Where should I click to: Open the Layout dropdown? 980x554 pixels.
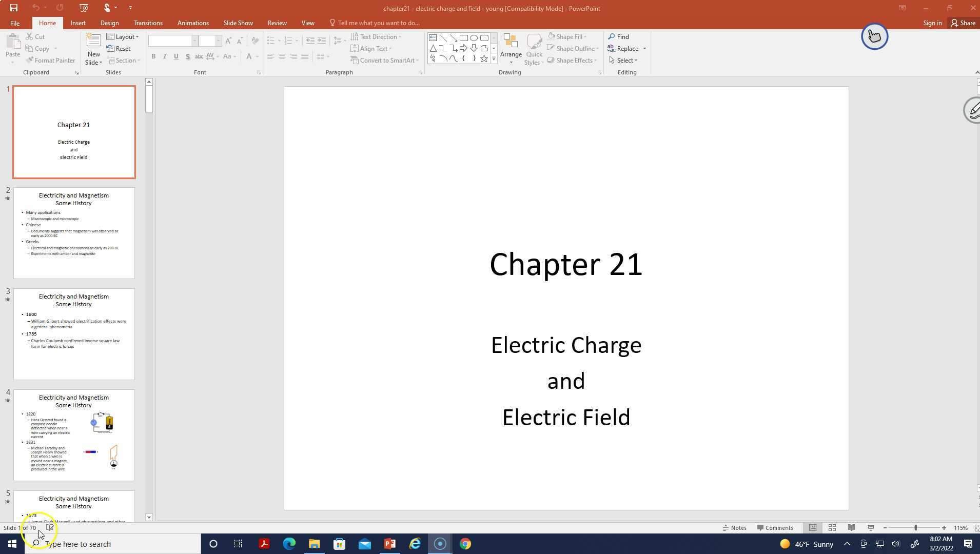coord(123,36)
